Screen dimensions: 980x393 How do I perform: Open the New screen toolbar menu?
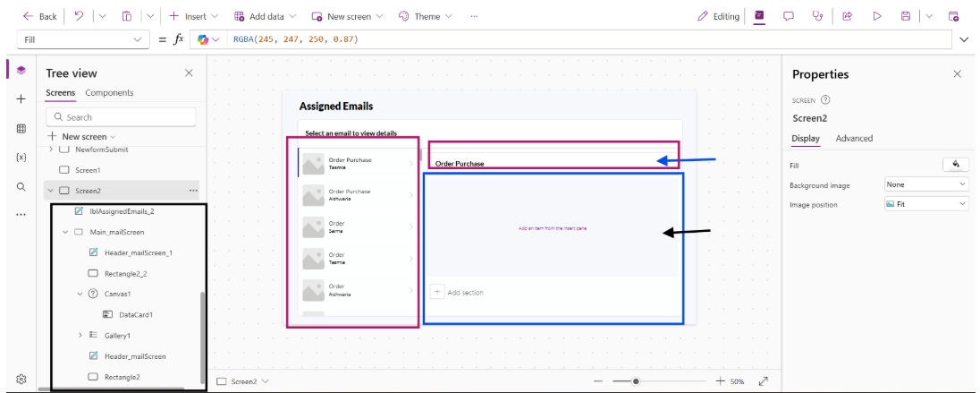click(x=346, y=16)
